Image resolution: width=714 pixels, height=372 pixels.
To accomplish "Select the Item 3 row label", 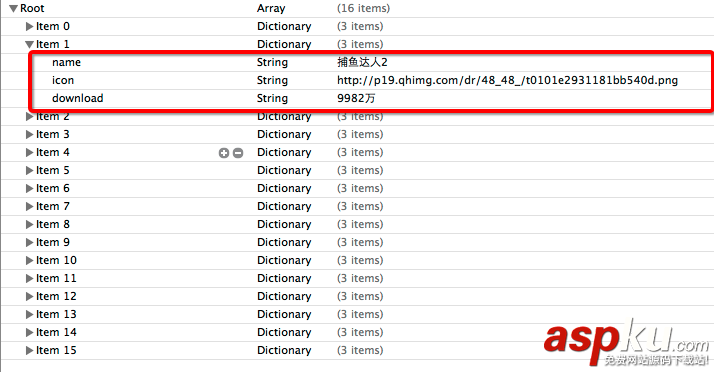I will (53, 134).
